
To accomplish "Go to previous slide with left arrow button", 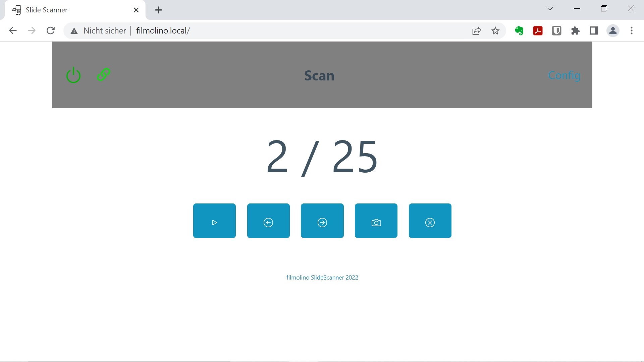I will [268, 221].
